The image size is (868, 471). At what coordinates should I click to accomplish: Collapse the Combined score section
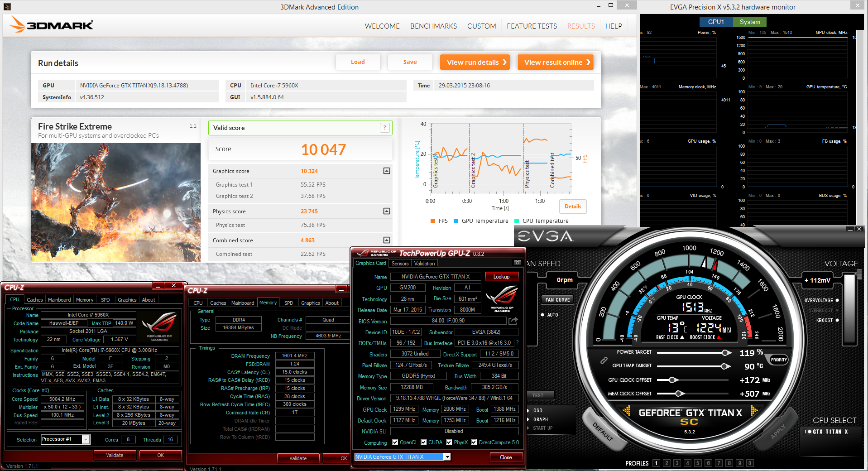click(x=387, y=240)
